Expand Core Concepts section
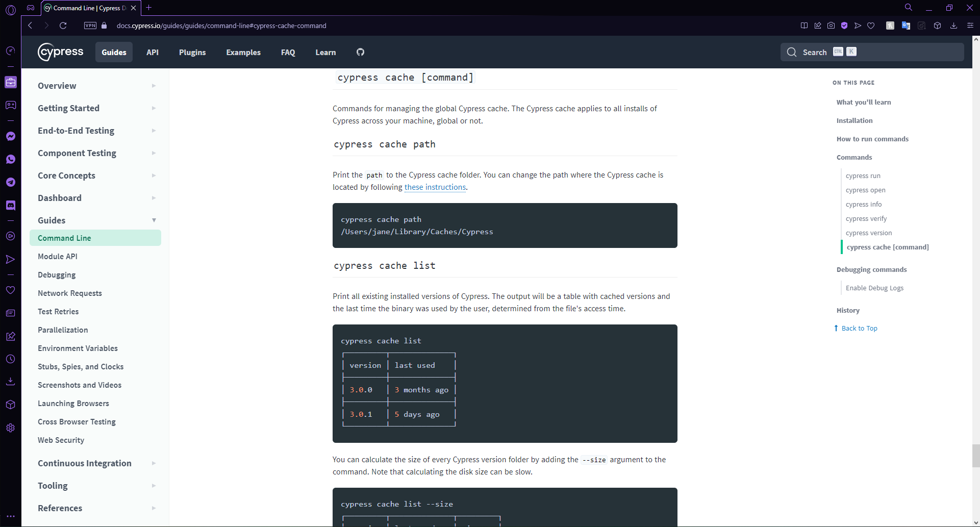980x527 pixels. (x=96, y=175)
